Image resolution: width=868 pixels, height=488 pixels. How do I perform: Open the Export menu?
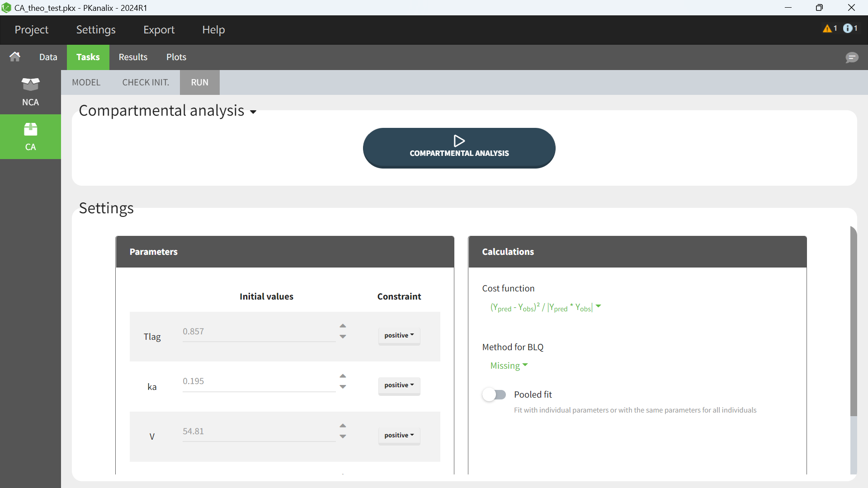[159, 30]
